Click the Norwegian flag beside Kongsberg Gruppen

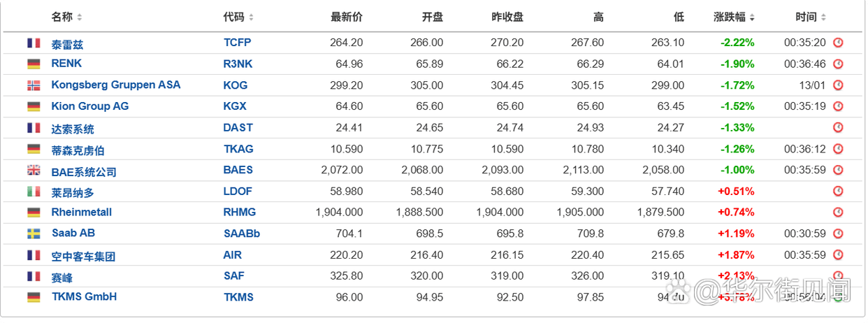click(34, 85)
